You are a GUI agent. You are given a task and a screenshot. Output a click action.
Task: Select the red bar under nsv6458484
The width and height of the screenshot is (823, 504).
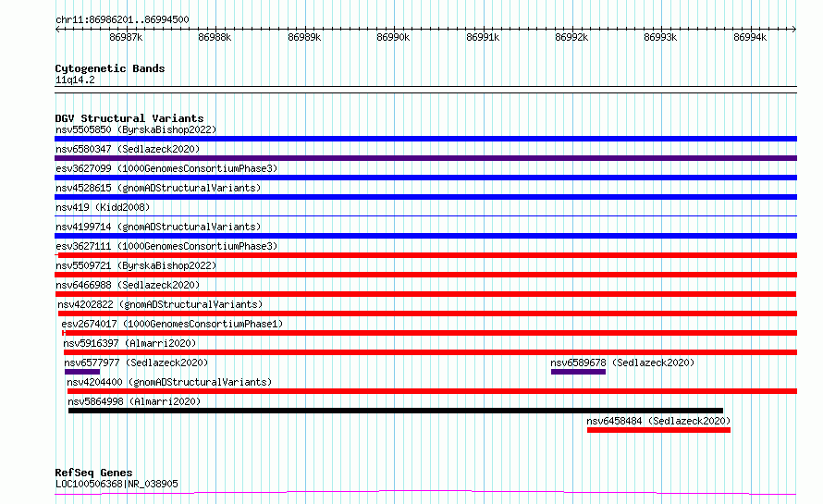(658, 430)
